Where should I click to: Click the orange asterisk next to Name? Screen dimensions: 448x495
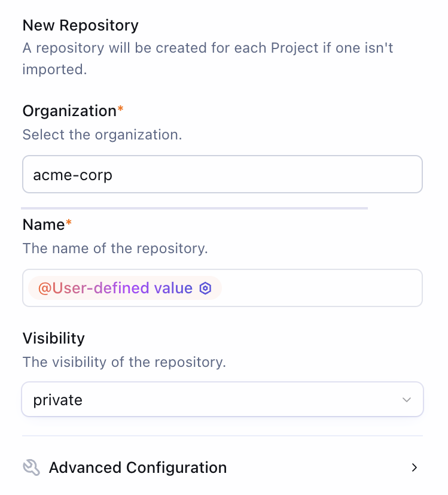coord(69,223)
